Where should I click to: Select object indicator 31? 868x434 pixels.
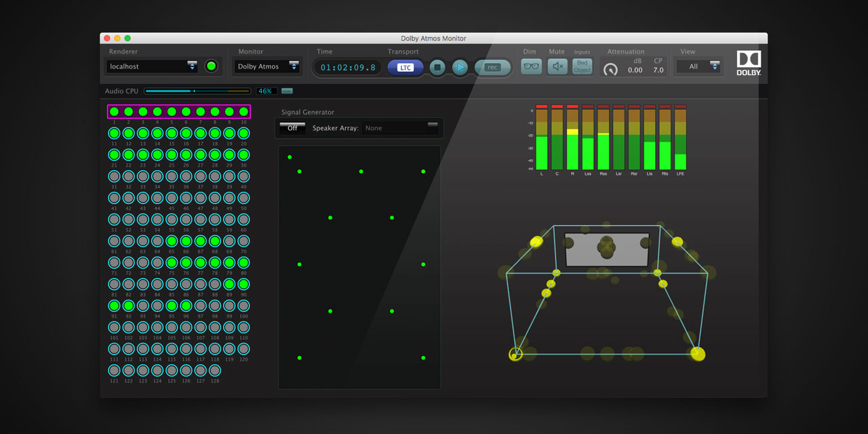114,176
